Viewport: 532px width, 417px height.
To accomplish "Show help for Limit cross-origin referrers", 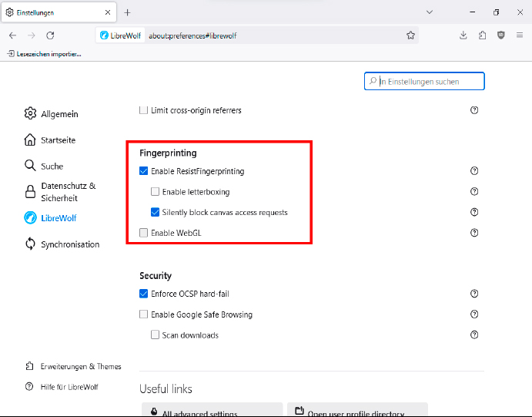I will click(474, 110).
